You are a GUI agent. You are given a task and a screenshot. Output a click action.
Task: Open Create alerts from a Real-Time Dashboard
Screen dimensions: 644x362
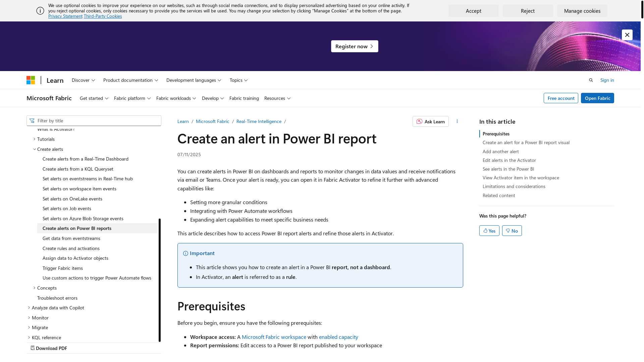[86, 159]
